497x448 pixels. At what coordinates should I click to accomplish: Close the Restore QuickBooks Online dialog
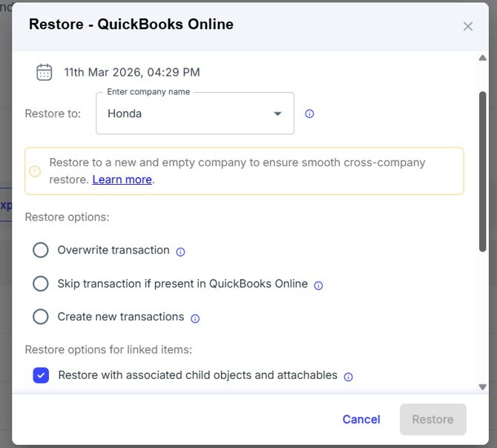468,27
